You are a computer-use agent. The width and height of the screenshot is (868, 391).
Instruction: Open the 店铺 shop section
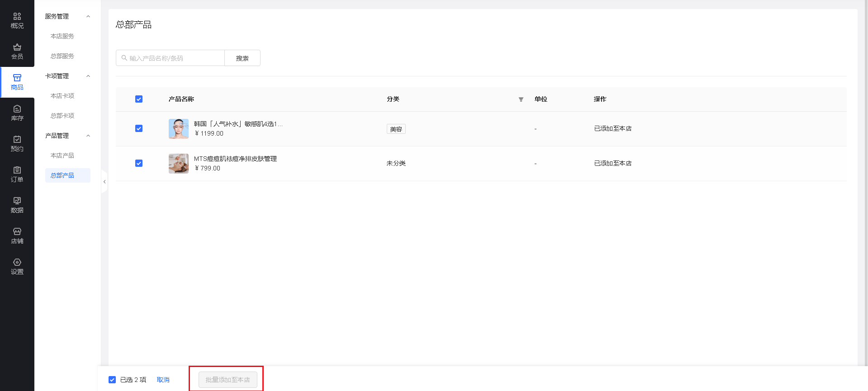tap(17, 236)
